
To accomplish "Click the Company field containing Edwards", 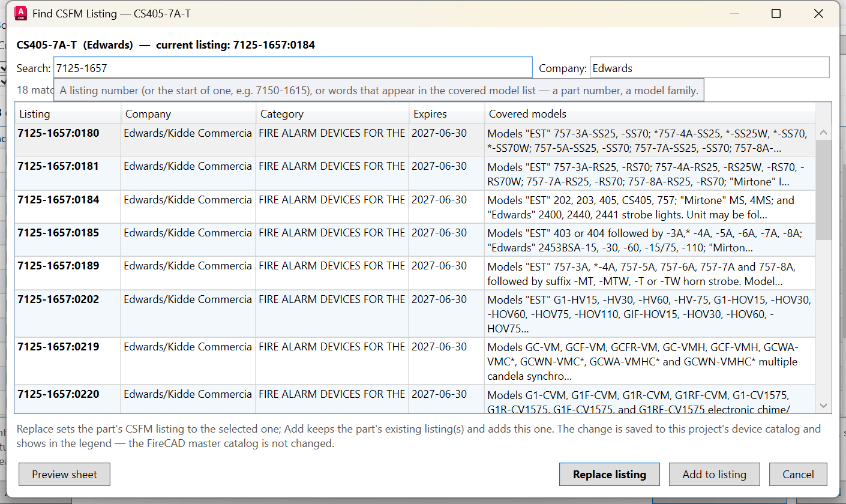I will [x=710, y=68].
